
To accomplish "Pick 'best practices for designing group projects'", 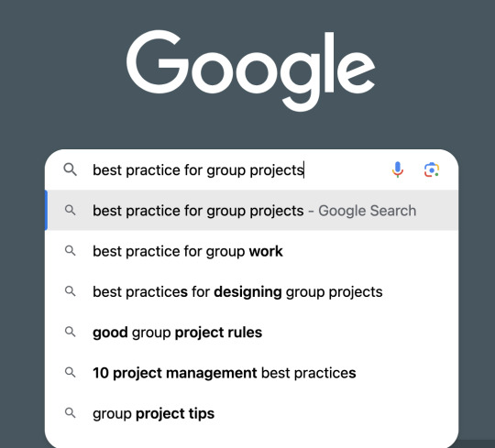I will (251, 291).
